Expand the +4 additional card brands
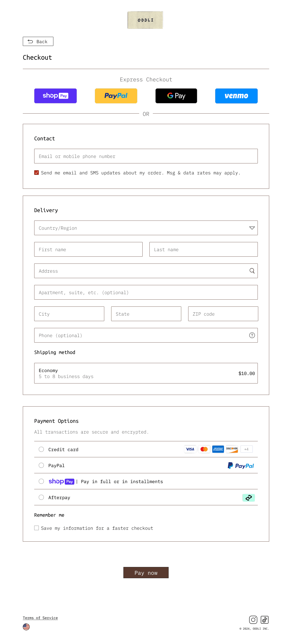This screenshot has height=644, width=292. click(x=246, y=449)
